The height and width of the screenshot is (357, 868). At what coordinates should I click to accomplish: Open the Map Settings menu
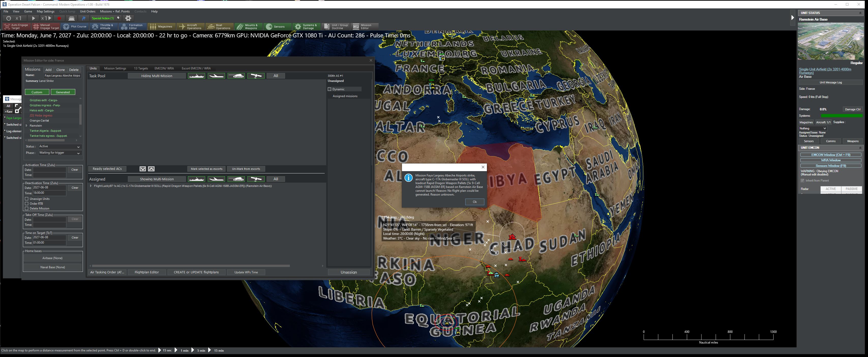(46, 11)
